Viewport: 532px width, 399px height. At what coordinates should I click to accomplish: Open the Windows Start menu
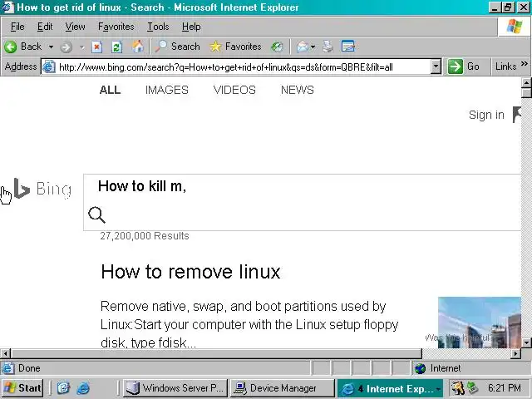22,388
